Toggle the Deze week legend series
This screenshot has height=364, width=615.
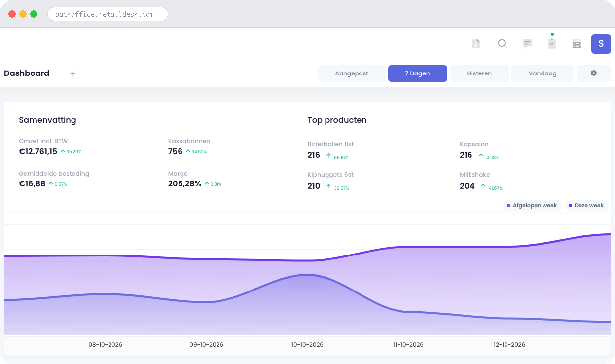point(586,205)
